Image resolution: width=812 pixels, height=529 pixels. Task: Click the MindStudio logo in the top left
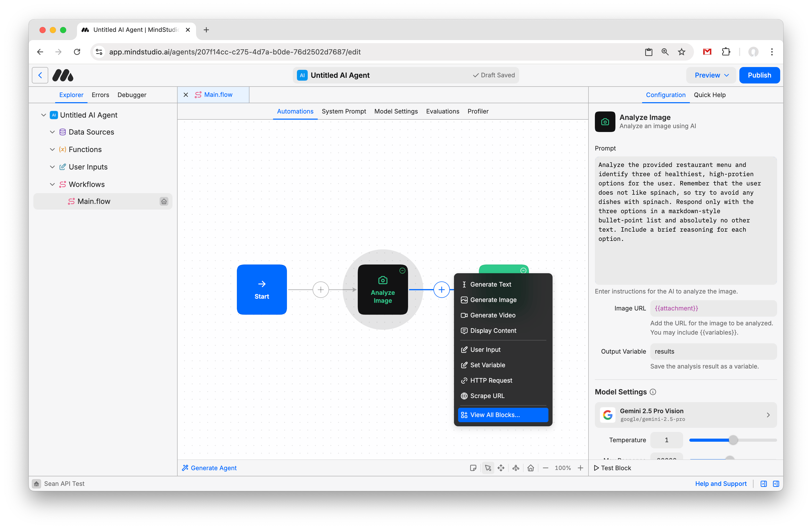(x=63, y=75)
